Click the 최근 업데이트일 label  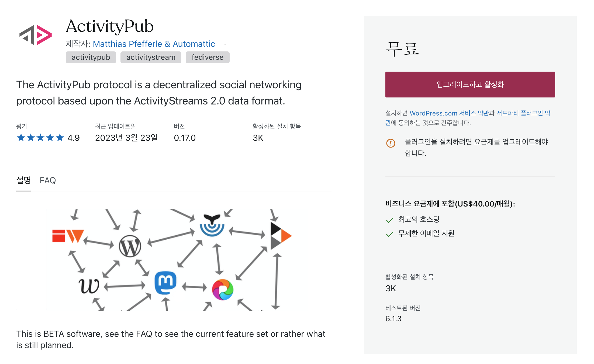[x=116, y=126]
